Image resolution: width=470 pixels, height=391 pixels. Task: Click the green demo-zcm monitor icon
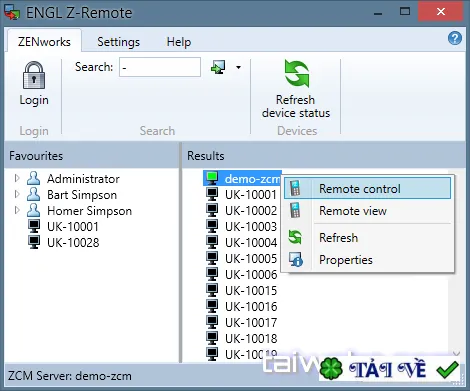212,178
